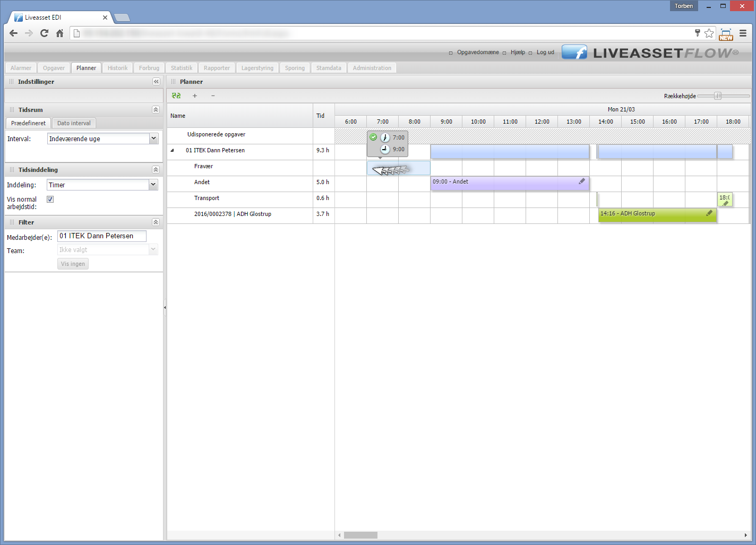Screen dimensions: 756x545
Task: Collapse the 01 ITEK Dann Petersen row
Action: pyautogui.click(x=172, y=151)
